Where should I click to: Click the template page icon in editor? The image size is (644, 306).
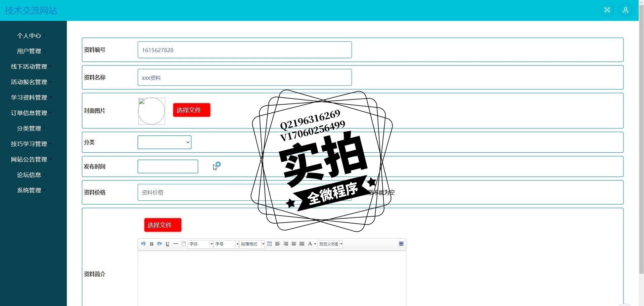pyautogui.click(x=184, y=244)
